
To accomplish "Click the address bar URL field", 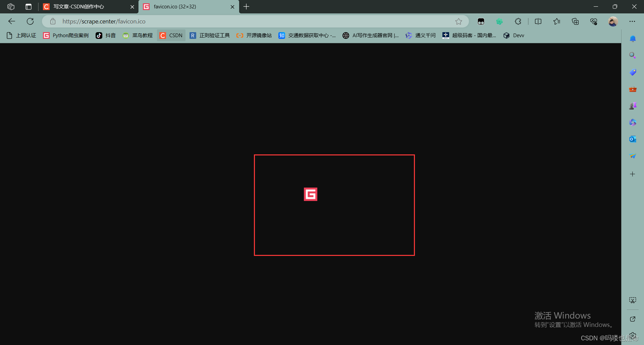I will (255, 21).
